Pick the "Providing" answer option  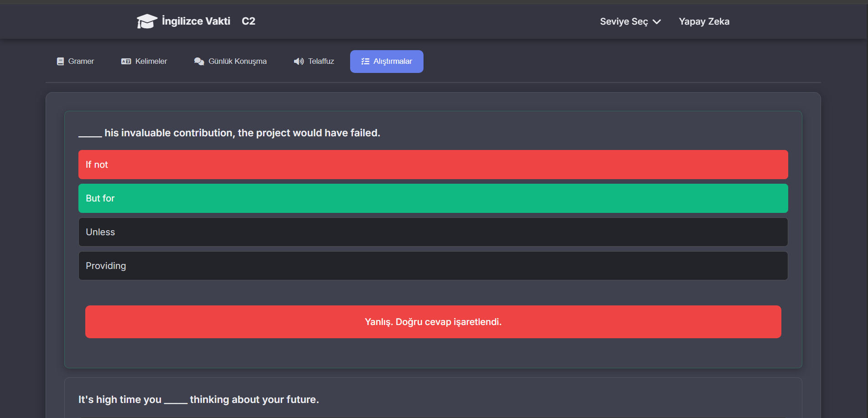(x=433, y=266)
